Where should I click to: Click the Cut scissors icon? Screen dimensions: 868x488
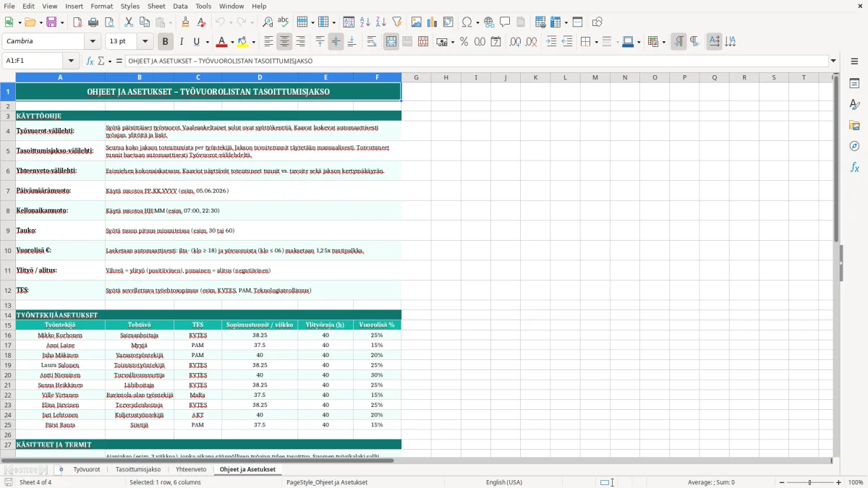(129, 22)
